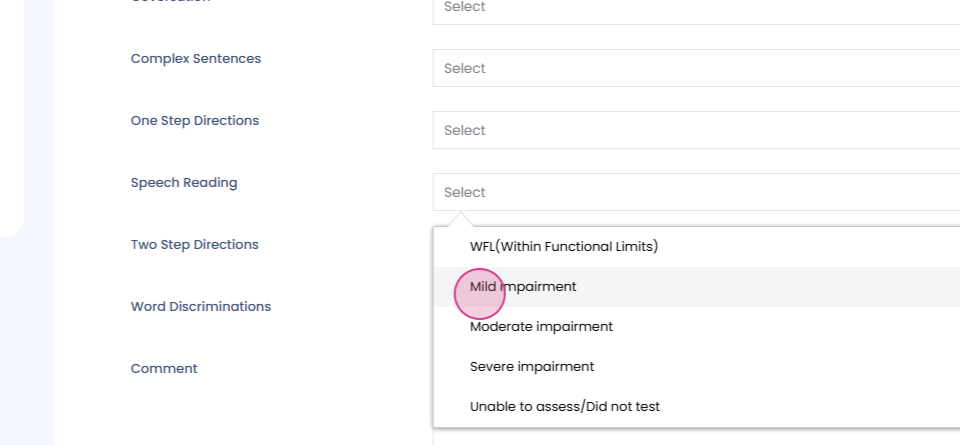Choose Unable to assess/Did not test
Viewport: 960px width, 445px height.
coord(565,407)
